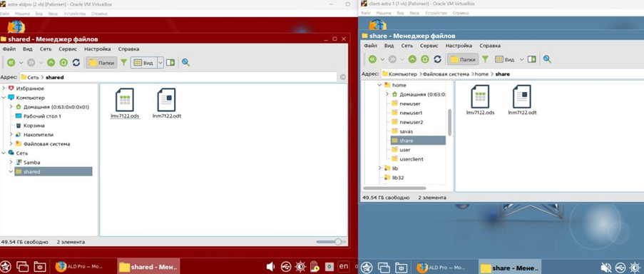Open the Вид dropdown arrow in share window
The image size is (644, 274).
521,59
